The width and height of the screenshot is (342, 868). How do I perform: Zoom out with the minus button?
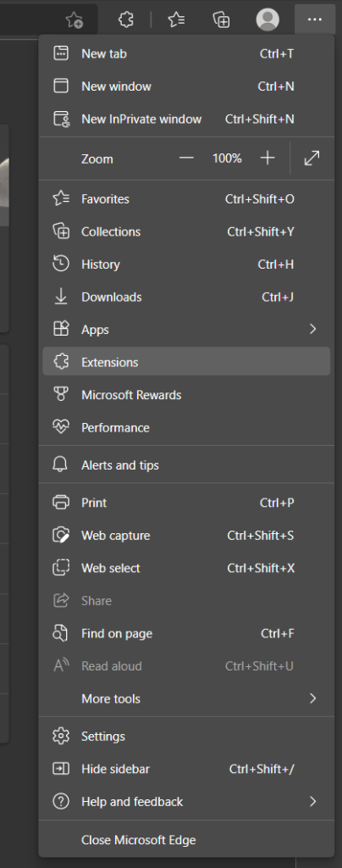pos(187,159)
